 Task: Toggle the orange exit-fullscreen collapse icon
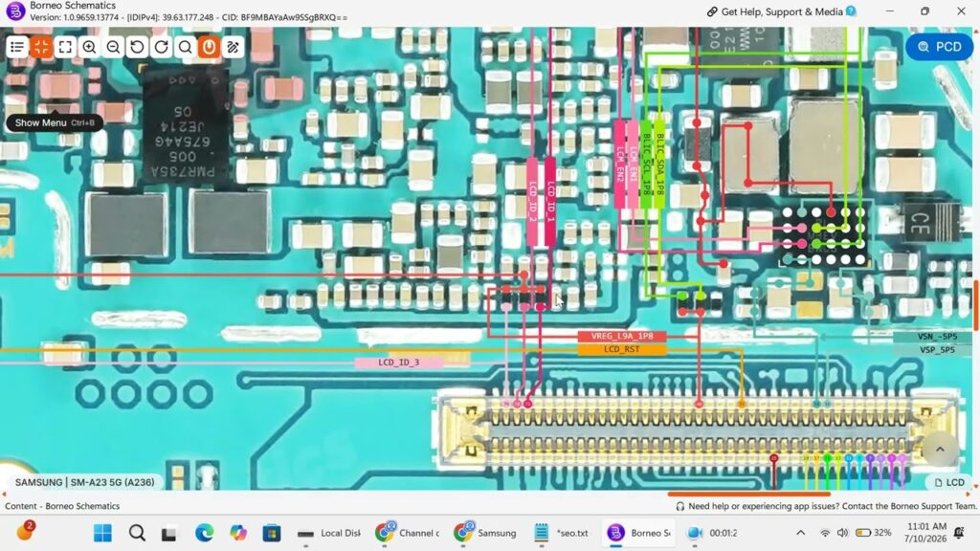point(41,47)
